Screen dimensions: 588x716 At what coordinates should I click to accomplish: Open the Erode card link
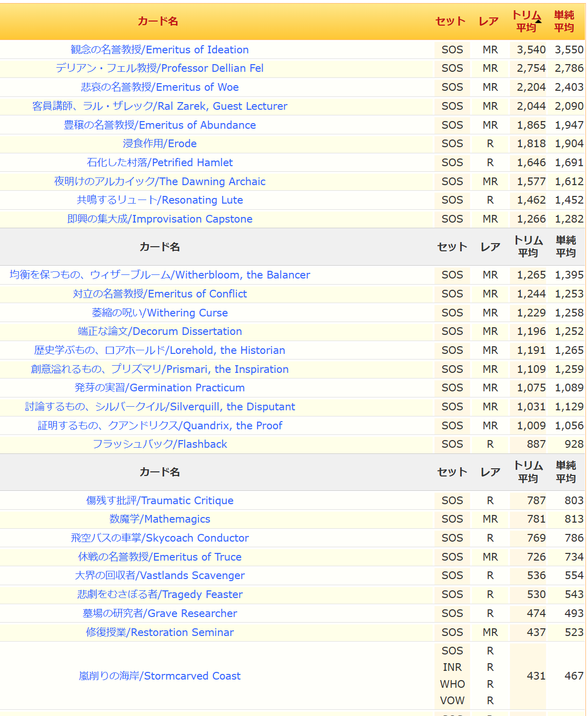[x=160, y=144]
